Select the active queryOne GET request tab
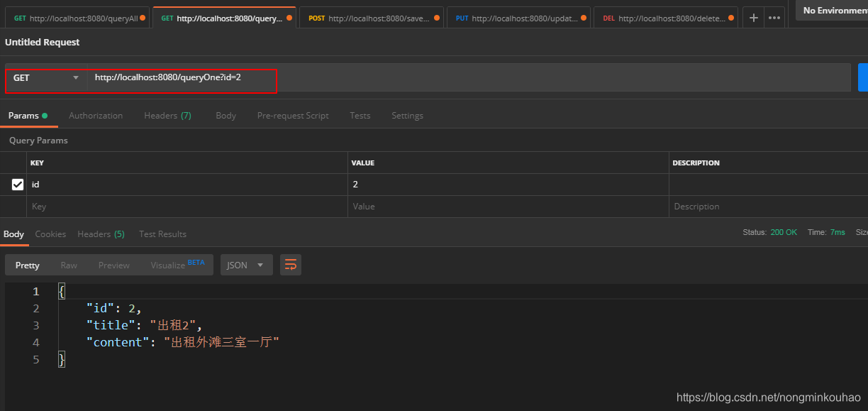The height and width of the screenshot is (411, 868). coord(224,18)
